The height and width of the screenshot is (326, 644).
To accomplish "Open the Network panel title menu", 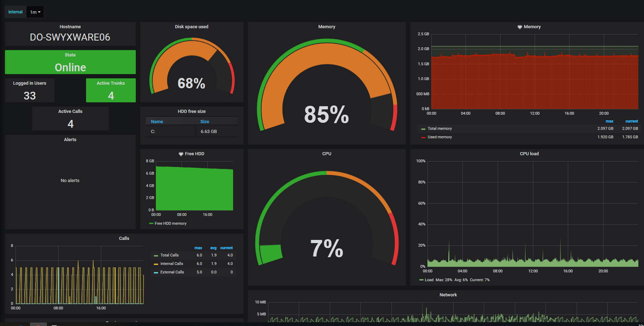I will (x=448, y=295).
